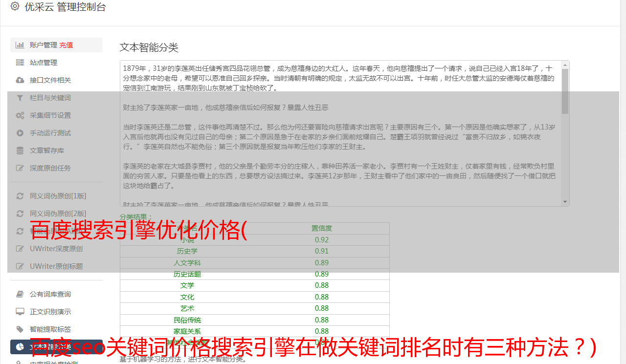Screen dimensions: 626x364
Task: Open 账户管理 via its bar chart icon
Action: (x=20, y=45)
